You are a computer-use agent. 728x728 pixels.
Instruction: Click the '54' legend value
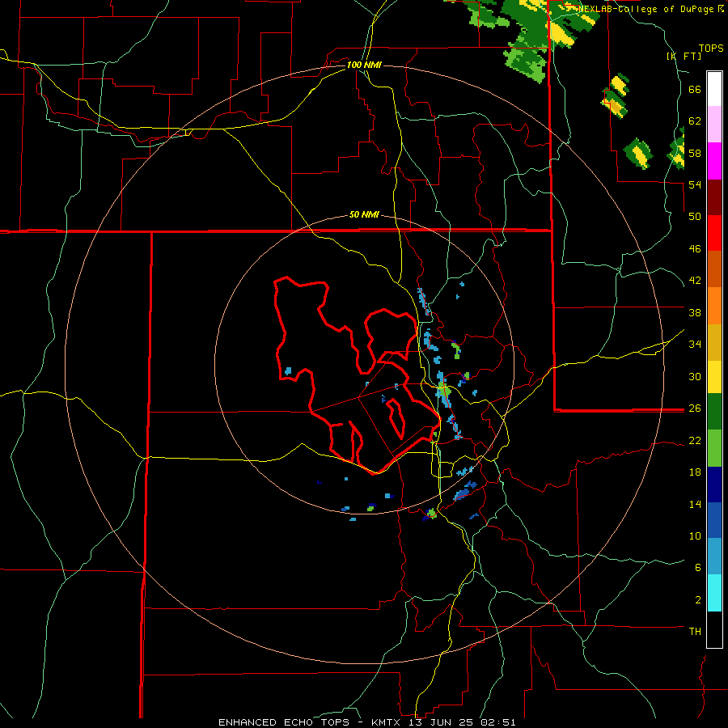coord(695,184)
